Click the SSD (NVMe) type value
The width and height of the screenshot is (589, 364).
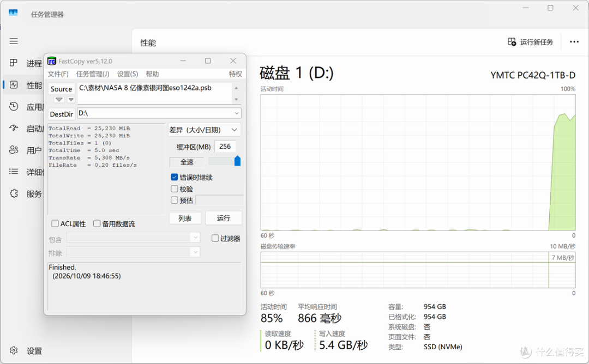[x=443, y=347]
